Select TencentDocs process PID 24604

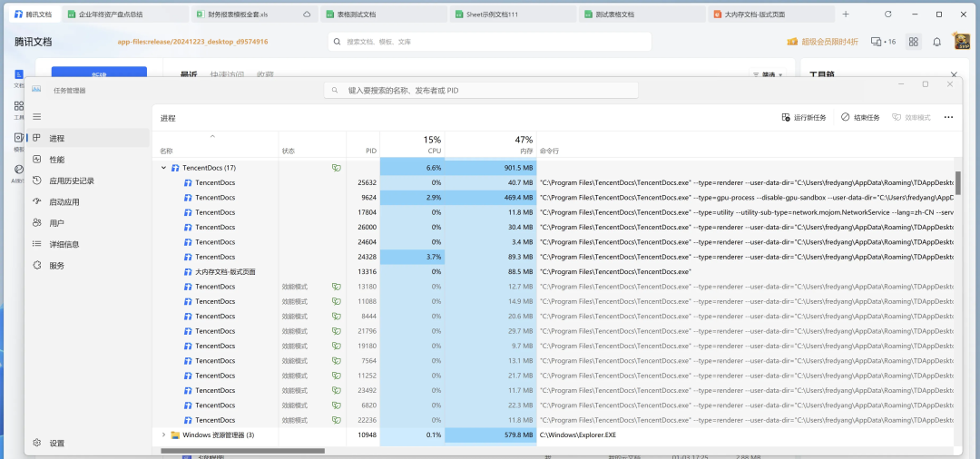tap(554, 241)
